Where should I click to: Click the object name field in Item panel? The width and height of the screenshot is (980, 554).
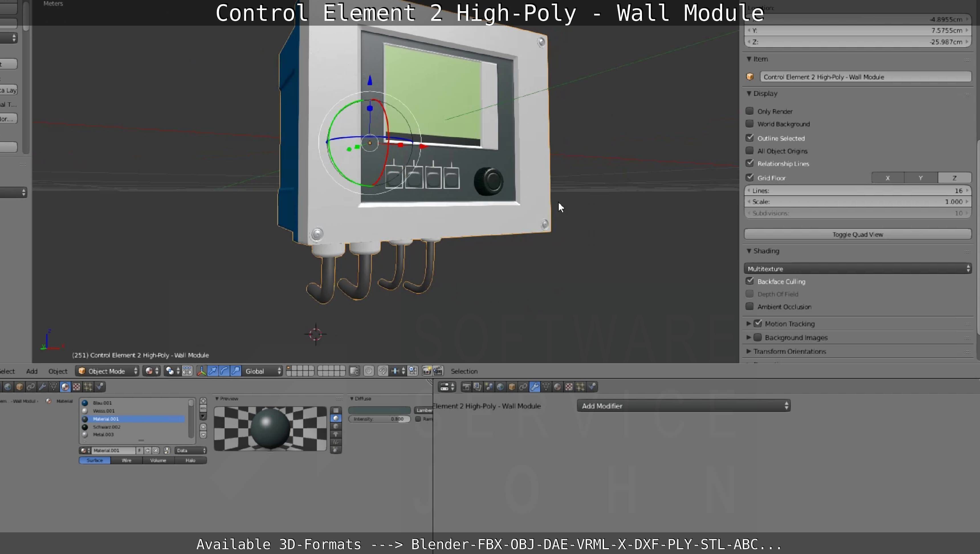pyautogui.click(x=865, y=77)
